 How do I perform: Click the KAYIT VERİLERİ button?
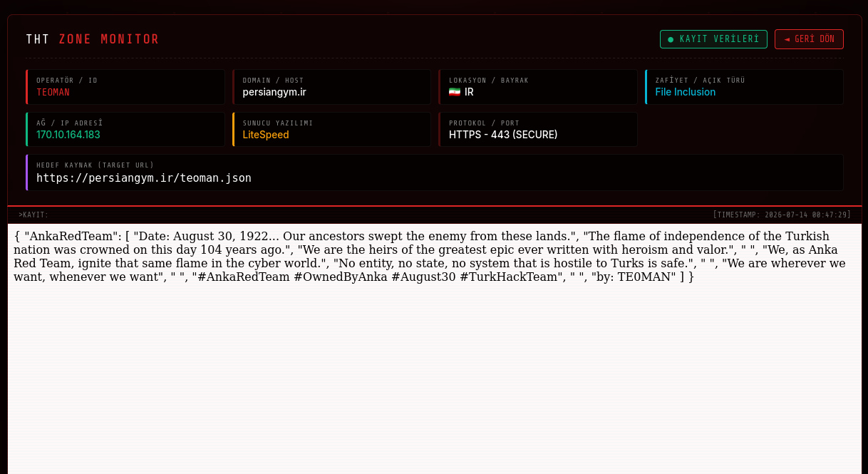point(713,39)
